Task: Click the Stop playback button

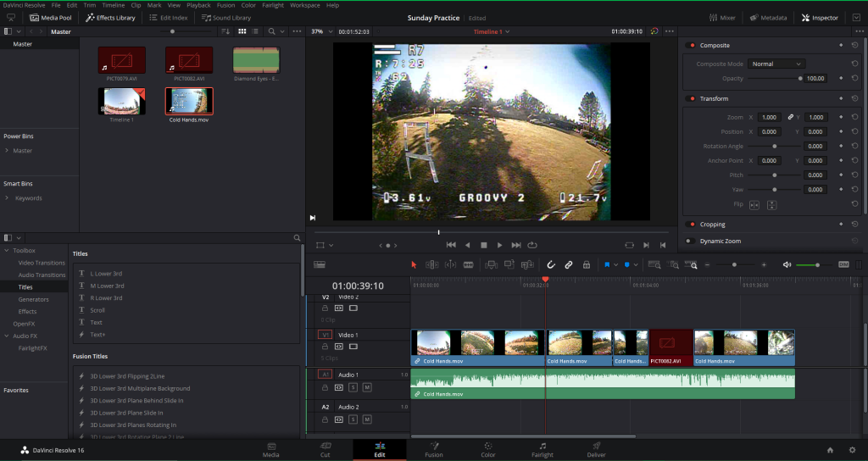Action: (x=484, y=245)
